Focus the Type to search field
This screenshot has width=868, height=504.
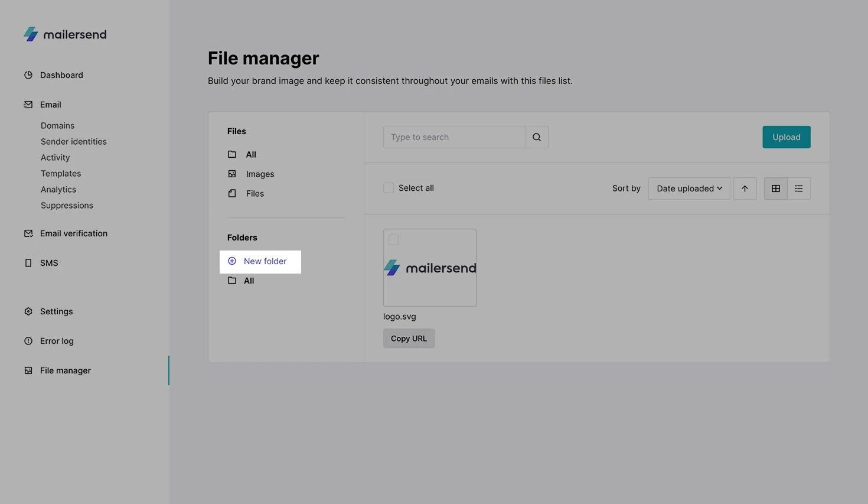pyautogui.click(x=453, y=137)
